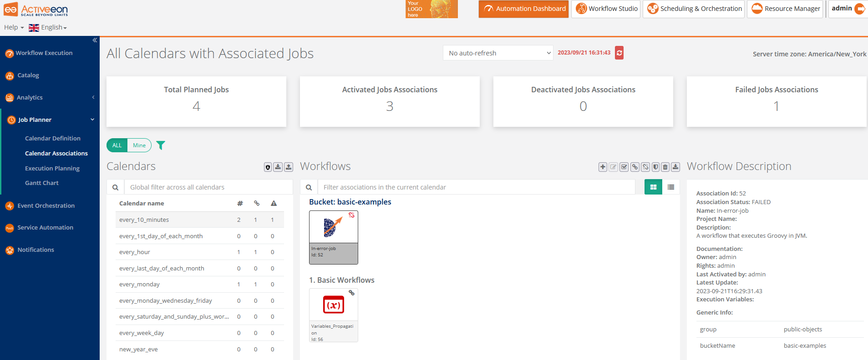Click the activate link icon in Workflows
This screenshot has width=868, height=360.
click(635, 167)
